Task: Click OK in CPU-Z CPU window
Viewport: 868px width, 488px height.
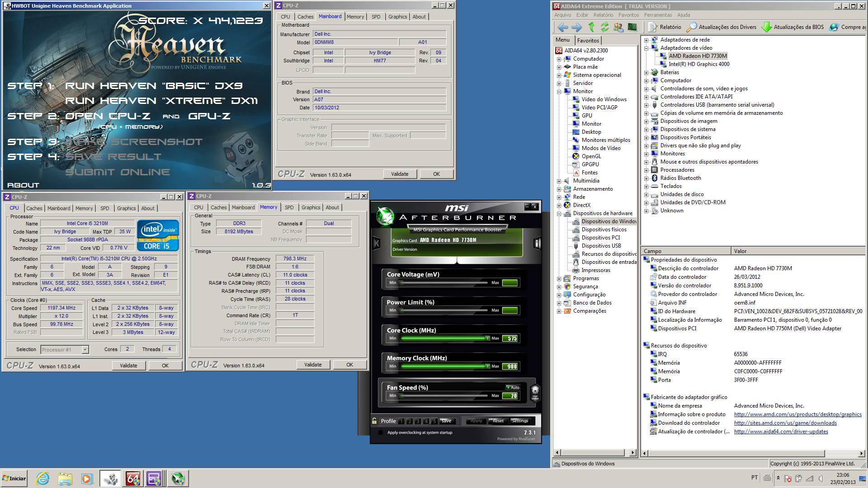Action: coord(165,366)
